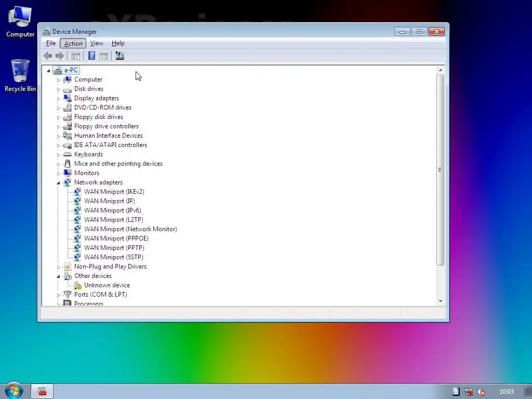Expand IDE ATA/ATAPI controllers arrow
The width and height of the screenshot is (532, 399).
(58, 145)
